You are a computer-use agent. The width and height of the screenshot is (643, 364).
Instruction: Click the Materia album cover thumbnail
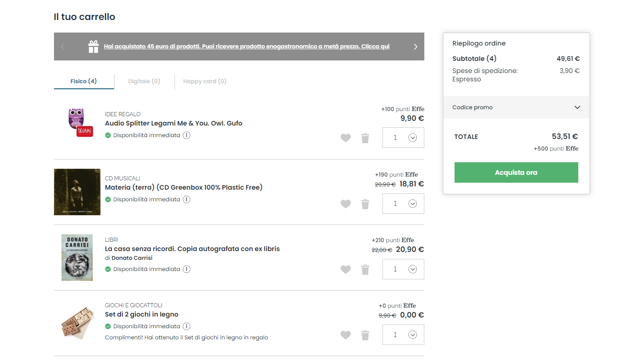click(x=77, y=192)
